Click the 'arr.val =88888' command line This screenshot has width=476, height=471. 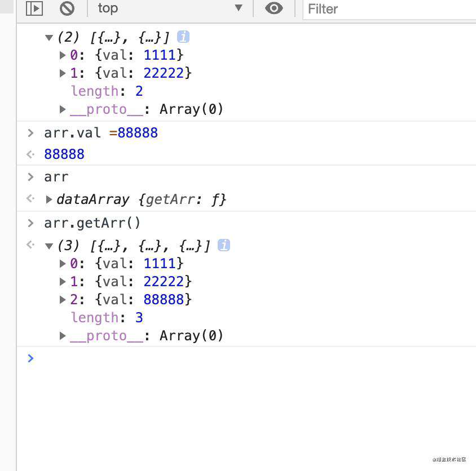click(x=101, y=133)
